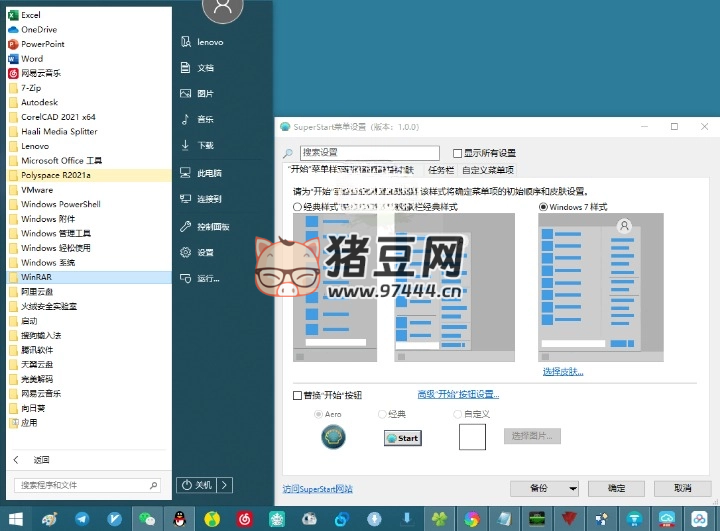Open WeChat from the taskbar

click(x=147, y=519)
